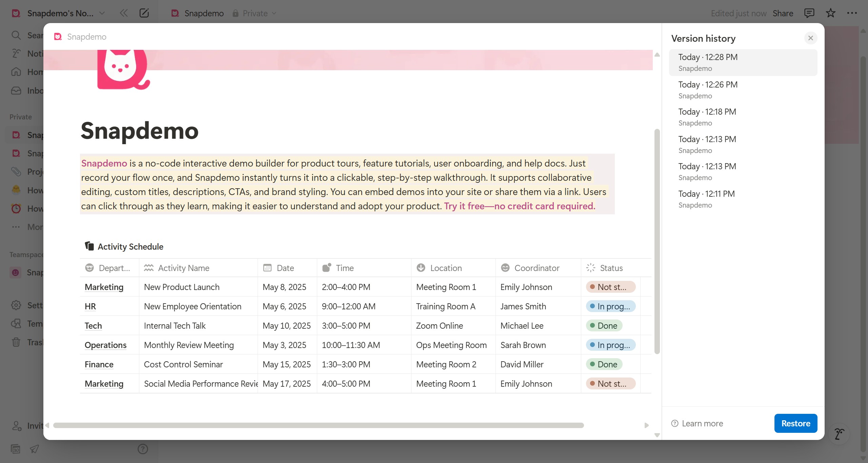Open the comments icon in top bar
Viewport: 868px width, 463px height.
809,13
